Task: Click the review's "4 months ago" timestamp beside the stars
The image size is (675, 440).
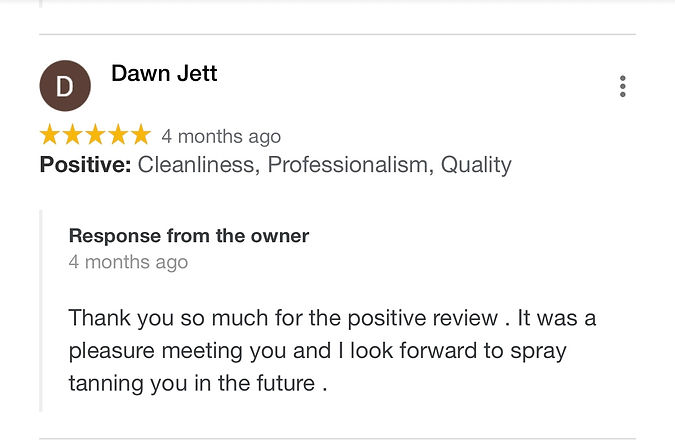Action: point(221,137)
